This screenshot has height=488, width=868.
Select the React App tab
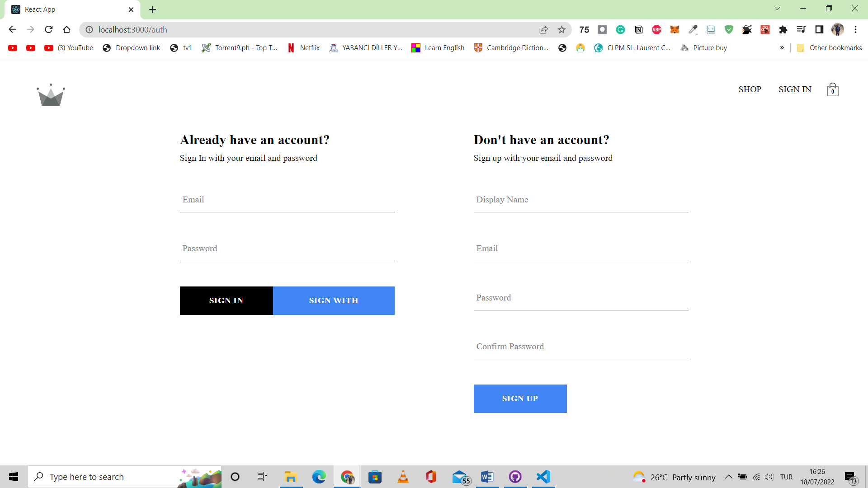click(x=72, y=9)
